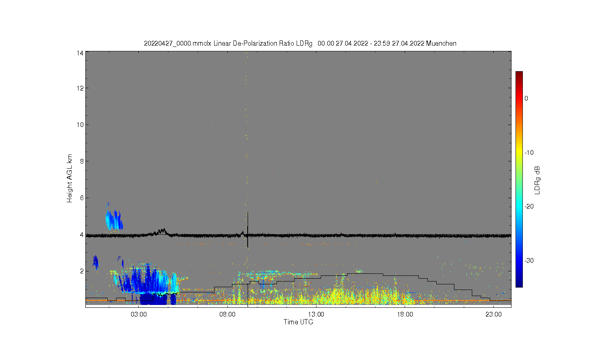The width and height of the screenshot is (607, 364).
Task: Click the 'Time UTC' x-axis label
Action: coord(298,322)
